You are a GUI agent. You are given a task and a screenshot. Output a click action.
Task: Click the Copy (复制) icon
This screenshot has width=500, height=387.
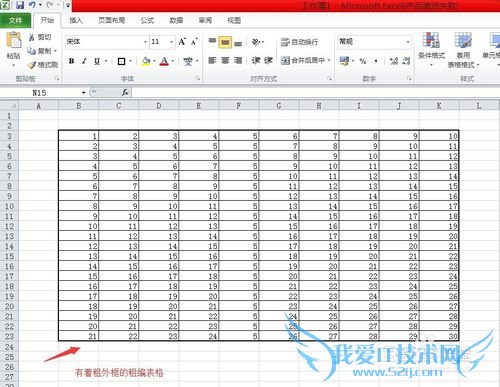click(32, 51)
